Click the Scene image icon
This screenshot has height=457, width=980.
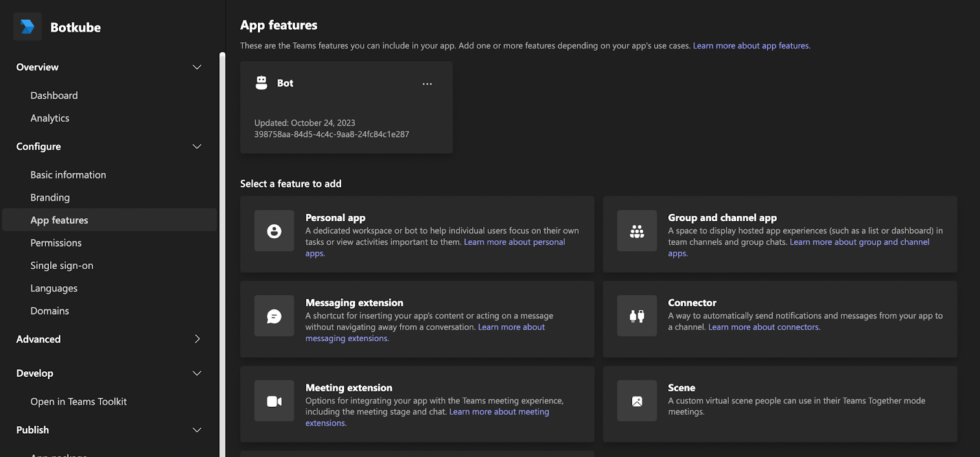(x=636, y=401)
